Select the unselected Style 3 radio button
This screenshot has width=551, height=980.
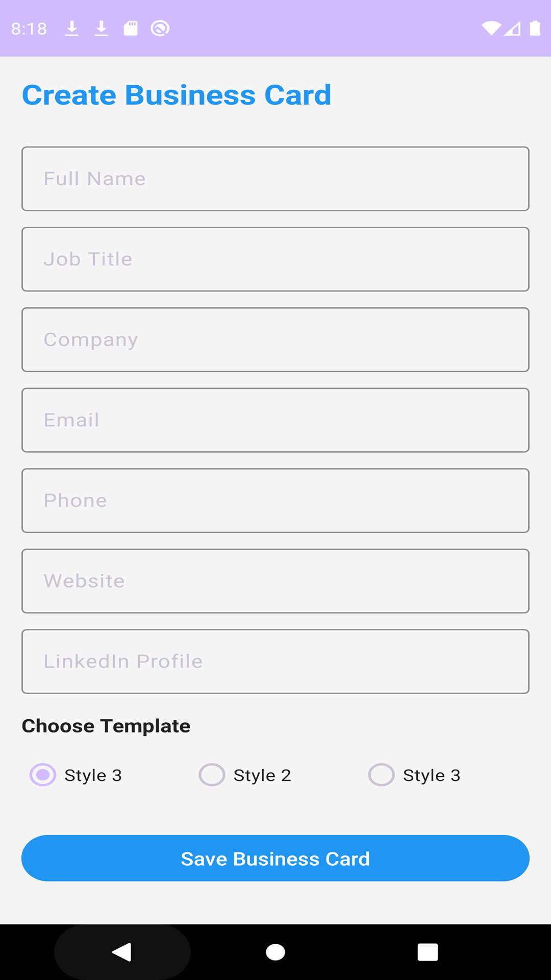[382, 775]
